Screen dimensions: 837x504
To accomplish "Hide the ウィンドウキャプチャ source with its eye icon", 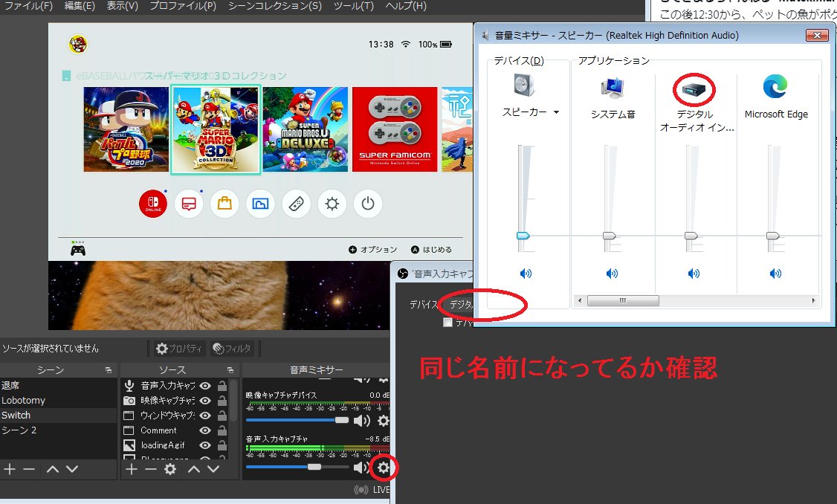I will pos(205,415).
